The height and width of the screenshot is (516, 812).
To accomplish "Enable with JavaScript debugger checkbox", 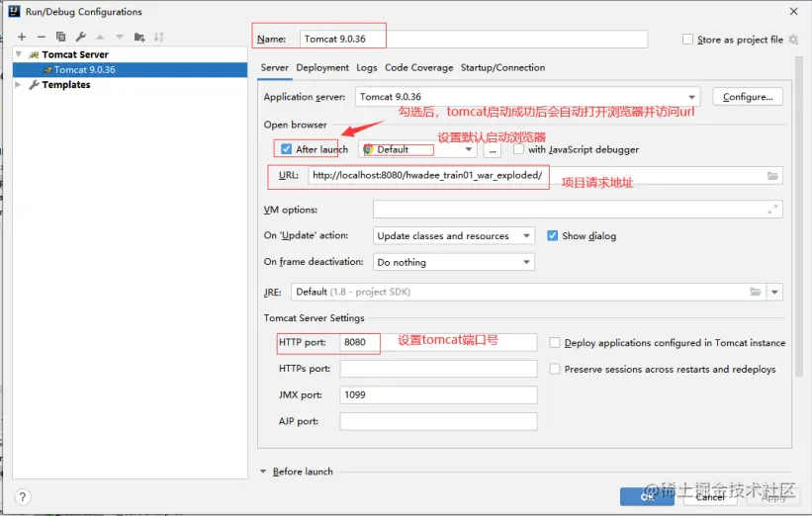I will click(x=518, y=149).
